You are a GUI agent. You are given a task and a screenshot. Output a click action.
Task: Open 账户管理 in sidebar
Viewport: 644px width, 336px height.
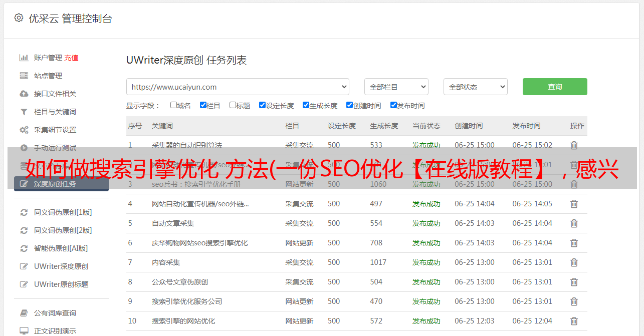point(48,58)
